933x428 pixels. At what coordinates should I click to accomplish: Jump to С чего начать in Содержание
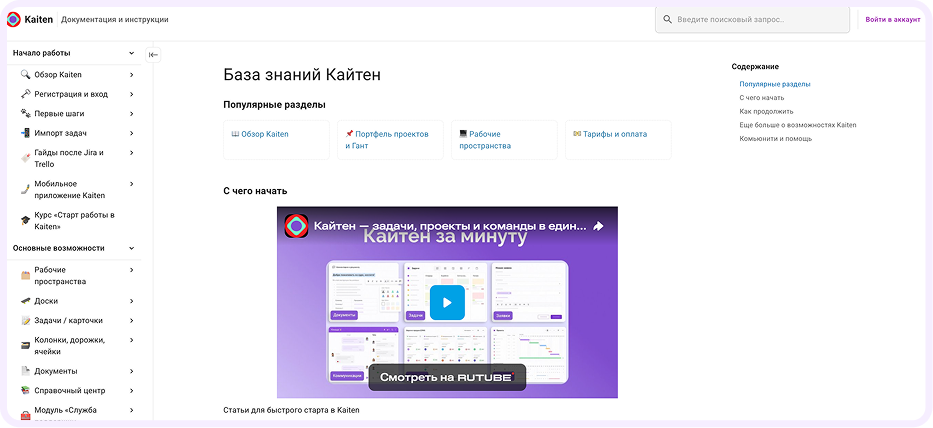(762, 98)
